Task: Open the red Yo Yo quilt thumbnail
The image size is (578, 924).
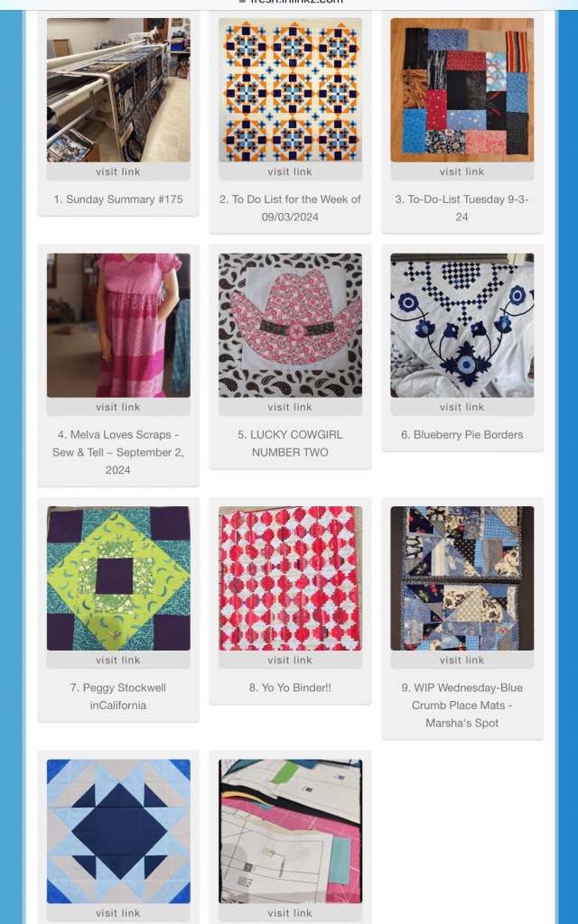Action: pos(290,578)
